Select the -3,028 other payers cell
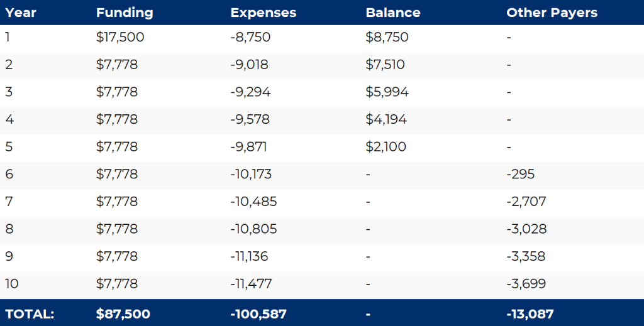The width and height of the screenshot is (644, 326). (x=526, y=229)
